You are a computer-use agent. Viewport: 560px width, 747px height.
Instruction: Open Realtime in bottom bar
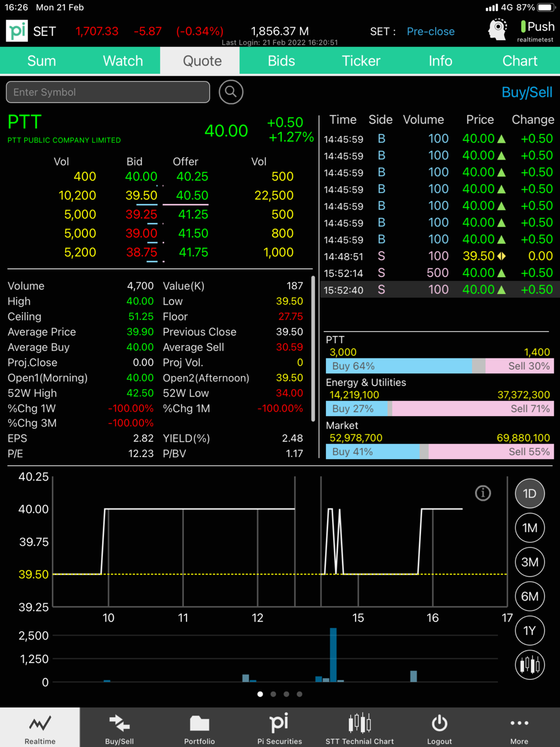click(40, 727)
